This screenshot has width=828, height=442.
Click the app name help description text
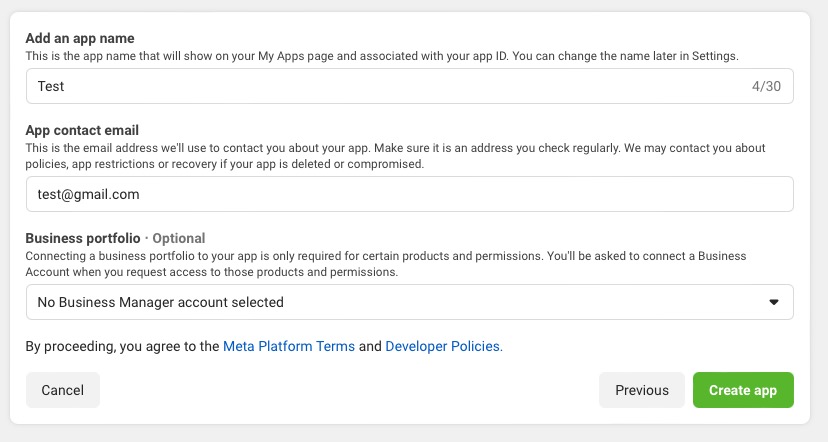[x=380, y=56]
